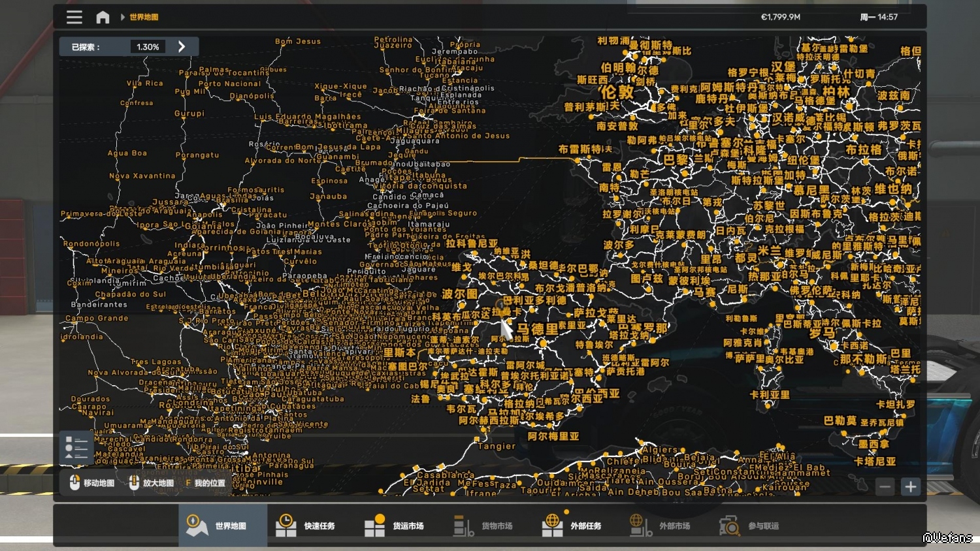980x551 pixels.
Task: Select 维也纳 on the map
Action: 893,189
